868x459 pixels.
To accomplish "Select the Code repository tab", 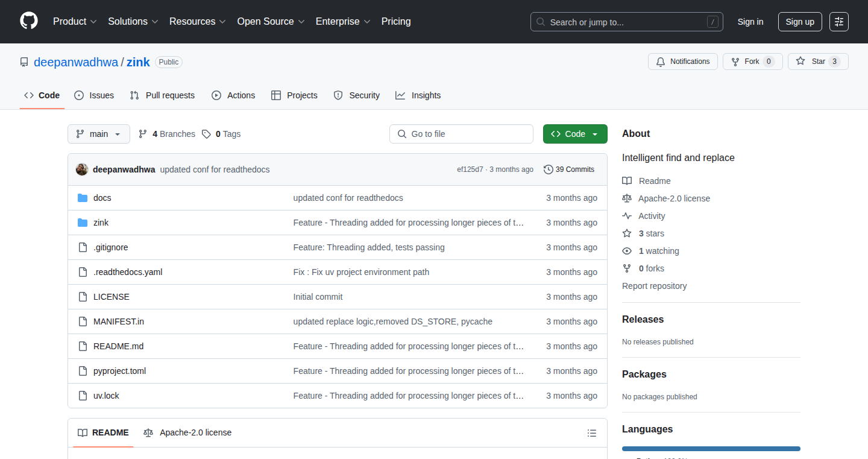I will coord(42,95).
